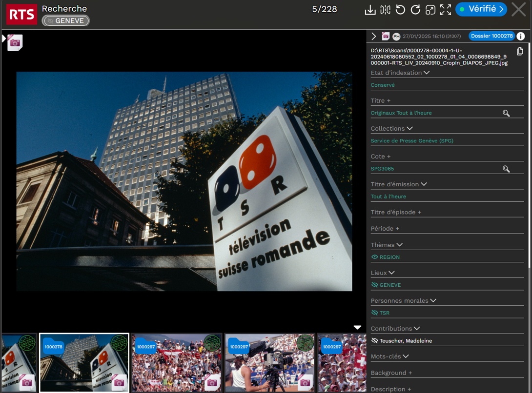Flip the image horizontally with mirror icon
Screen dimensions: 532x393
click(385, 10)
